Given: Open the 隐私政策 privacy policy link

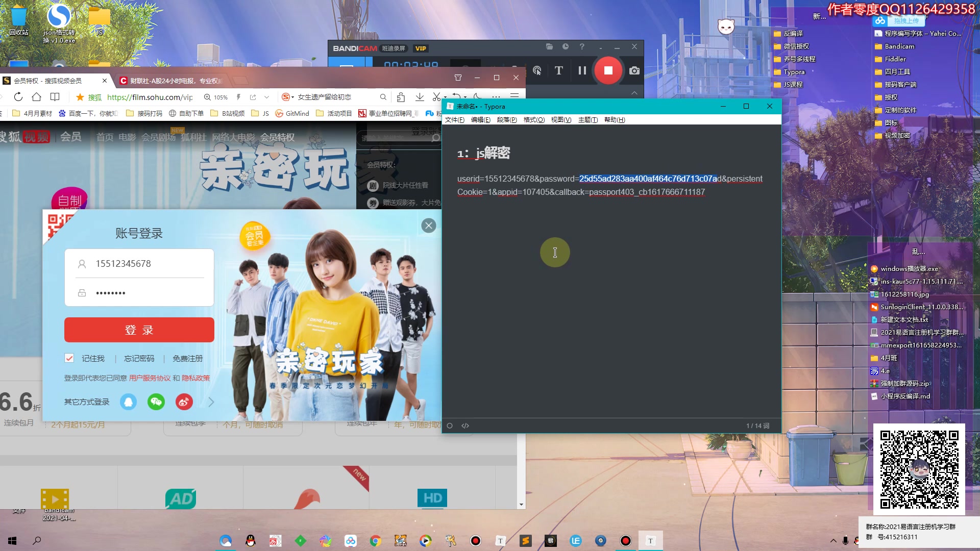Looking at the screenshot, I should click(x=196, y=378).
